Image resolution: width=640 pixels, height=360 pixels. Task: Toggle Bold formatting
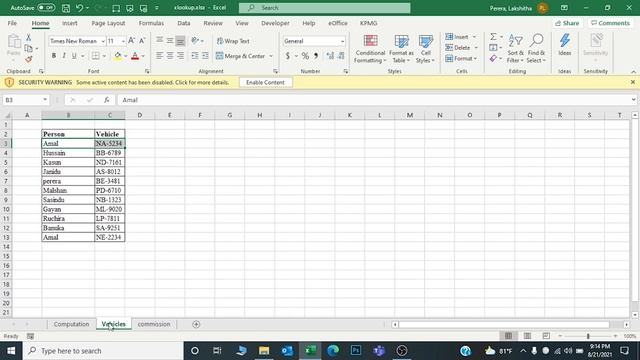click(54, 56)
